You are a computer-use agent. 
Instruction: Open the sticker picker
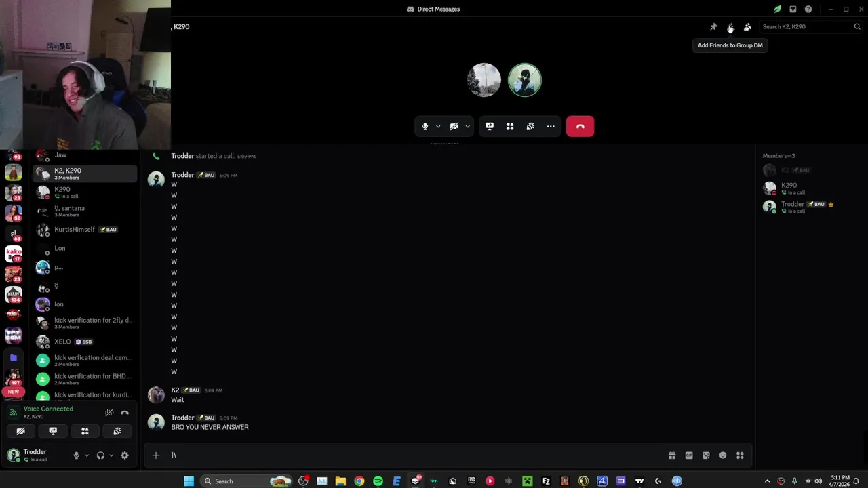click(706, 455)
